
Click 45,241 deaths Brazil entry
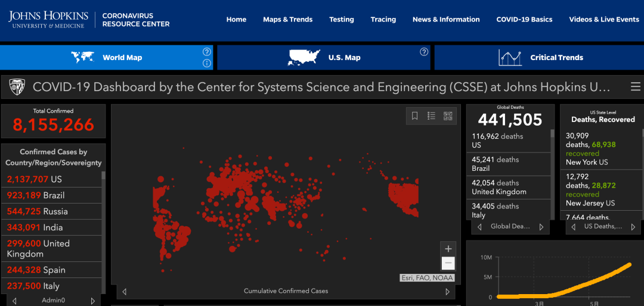click(x=509, y=164)
